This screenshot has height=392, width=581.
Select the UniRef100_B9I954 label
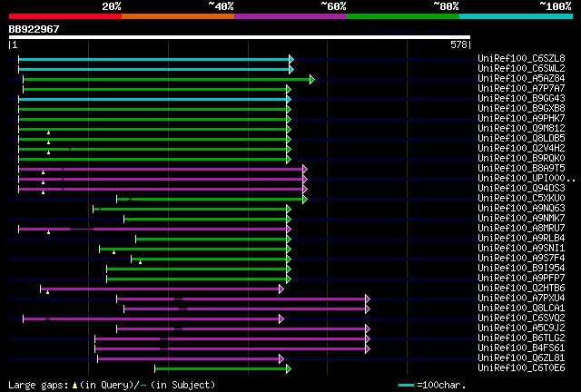click(521, 269)
